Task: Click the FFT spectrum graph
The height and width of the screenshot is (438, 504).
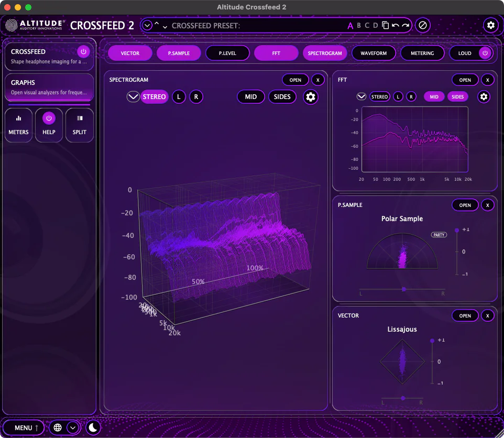Action: [414, 139]
